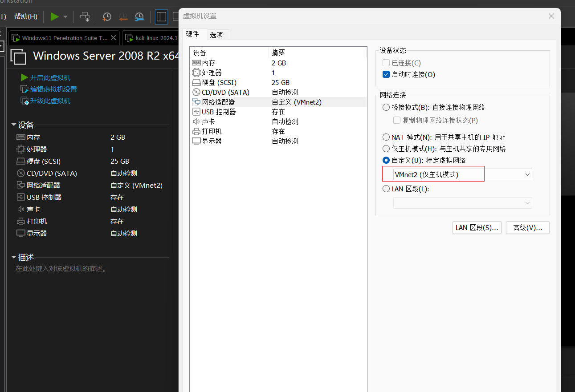Toggle the 已连接(C) checkbox

click(x=386, y=63)
